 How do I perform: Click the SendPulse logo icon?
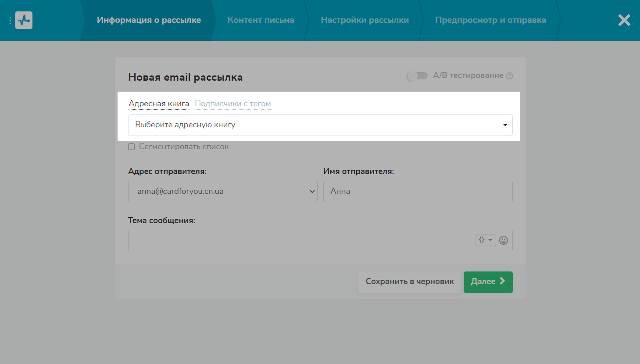click(24, 20)
